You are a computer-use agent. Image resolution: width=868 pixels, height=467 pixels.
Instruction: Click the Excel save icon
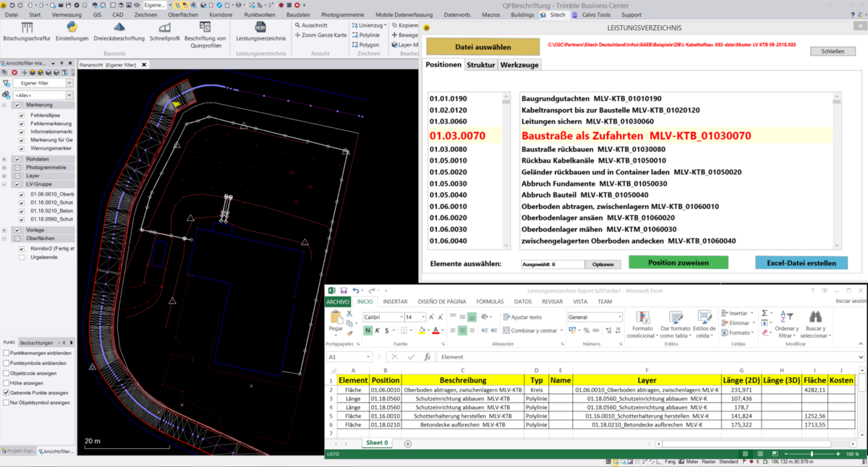click(x=343, y=291)
